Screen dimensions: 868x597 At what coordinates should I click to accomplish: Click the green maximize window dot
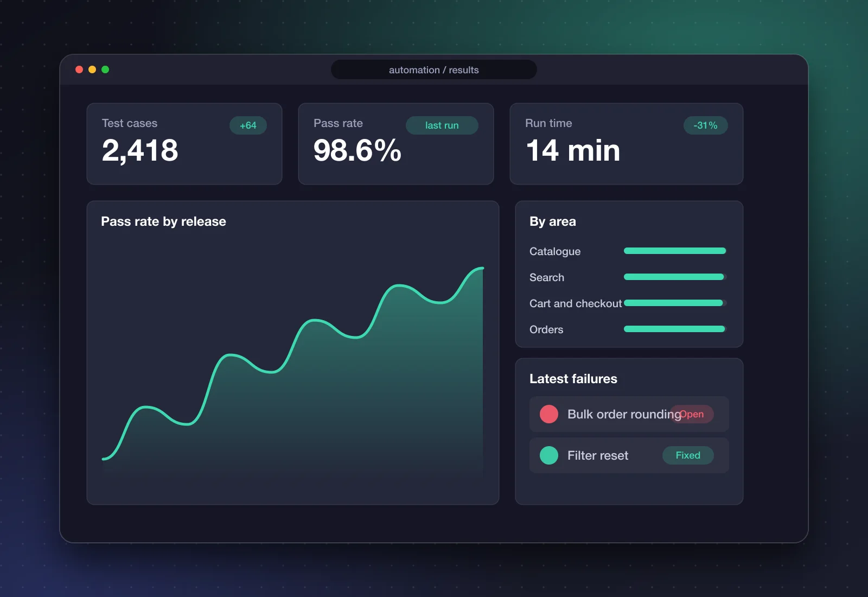point(105,69)
